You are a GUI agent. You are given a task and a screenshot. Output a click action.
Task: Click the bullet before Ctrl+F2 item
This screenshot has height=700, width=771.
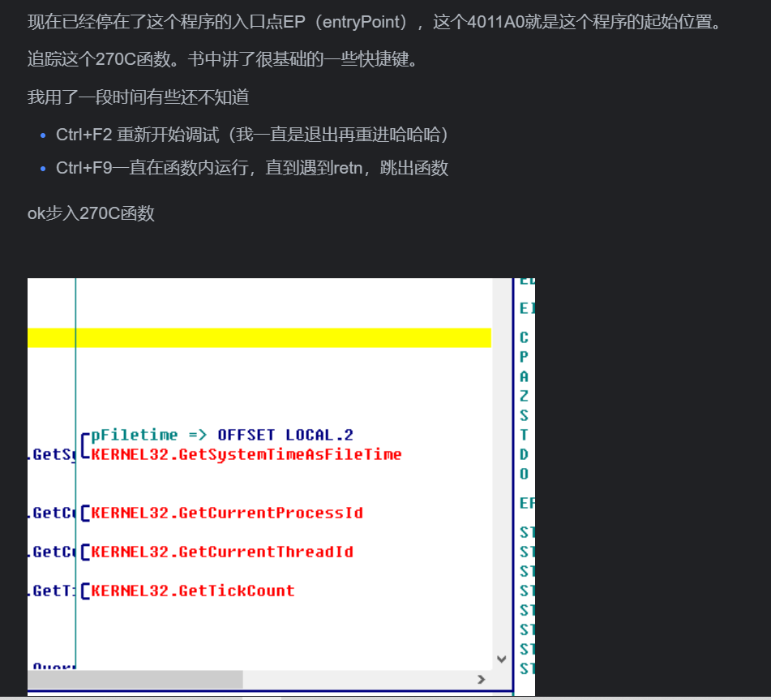[x=43, y=135]
